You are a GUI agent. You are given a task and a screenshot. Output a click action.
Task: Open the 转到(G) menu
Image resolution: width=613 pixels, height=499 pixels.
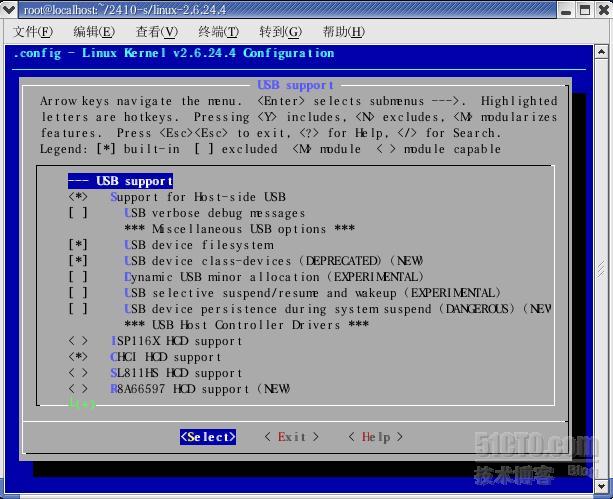(281, 31)
